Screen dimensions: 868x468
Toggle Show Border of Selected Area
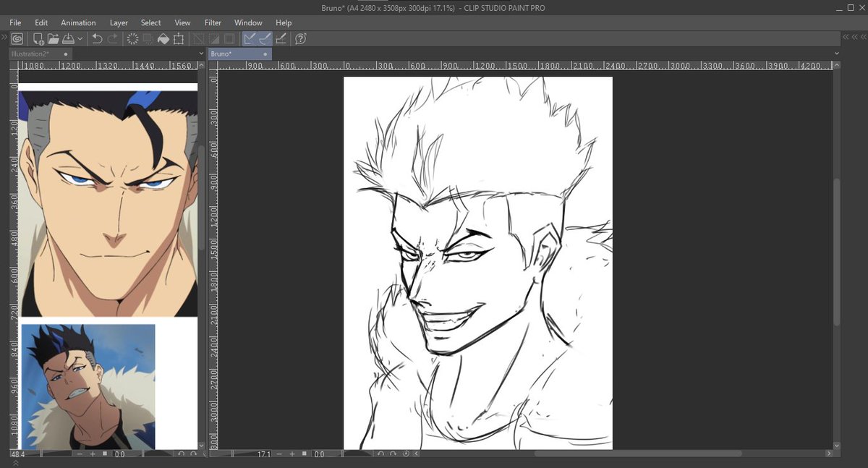[x=229, y=38]
